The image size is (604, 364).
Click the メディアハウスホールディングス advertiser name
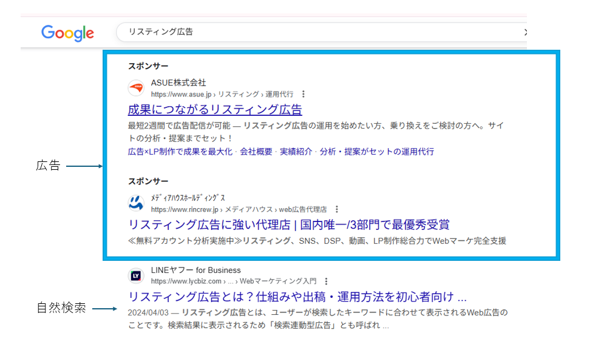point(188,198)
